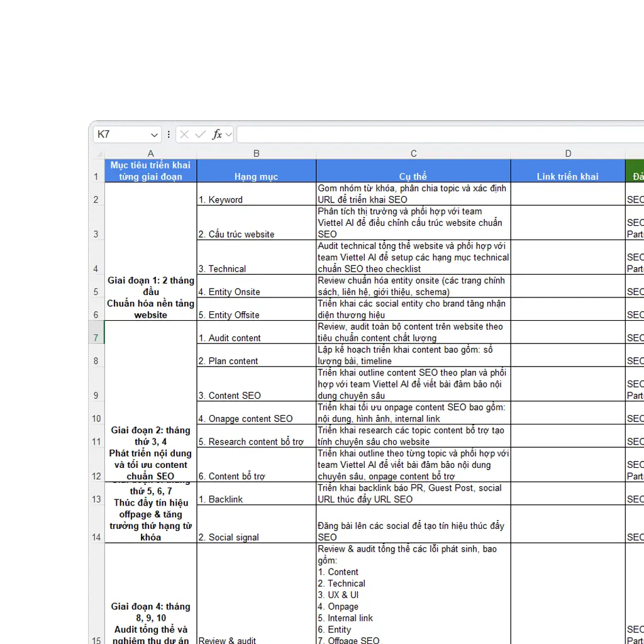Select row 7 header
The width and height of the screenshot is (644, 644).
(96, 332)
